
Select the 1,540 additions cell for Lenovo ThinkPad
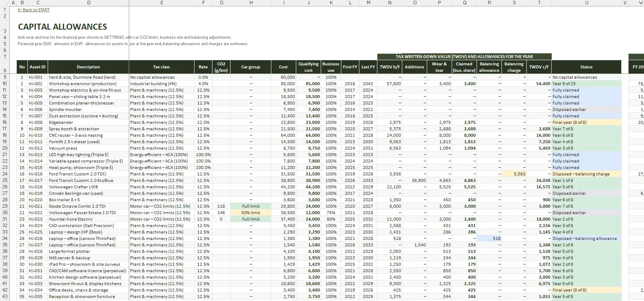click(x=415, y=245)
